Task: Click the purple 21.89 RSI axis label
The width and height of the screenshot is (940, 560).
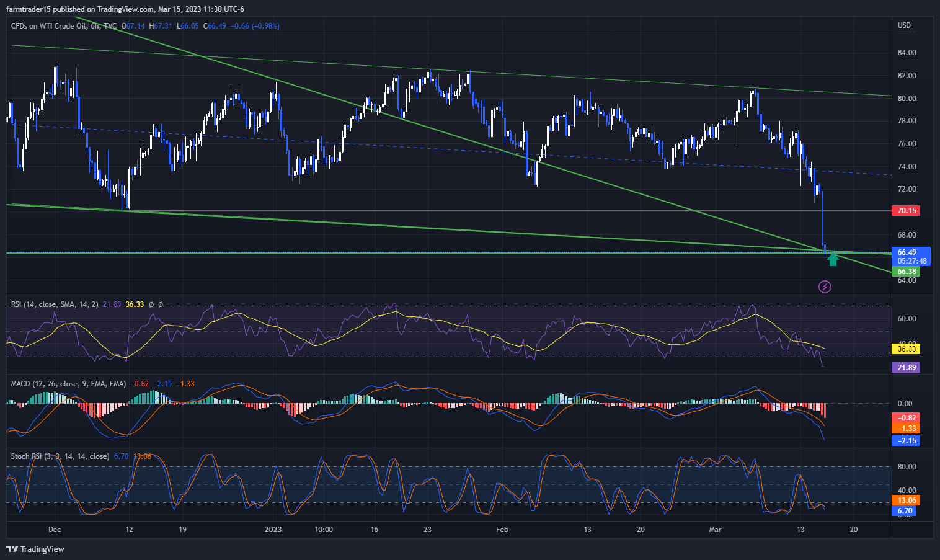Action: (x=905, y=368)
